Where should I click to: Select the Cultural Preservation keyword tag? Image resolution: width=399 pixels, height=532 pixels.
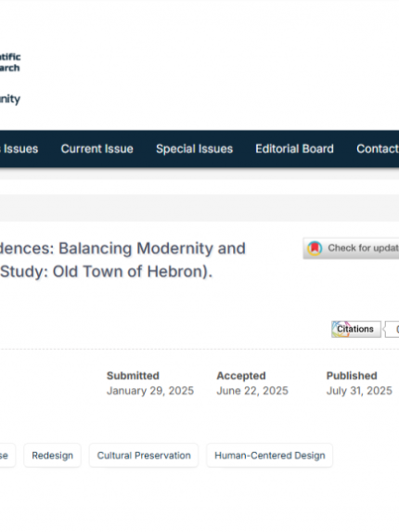[144, 455]
